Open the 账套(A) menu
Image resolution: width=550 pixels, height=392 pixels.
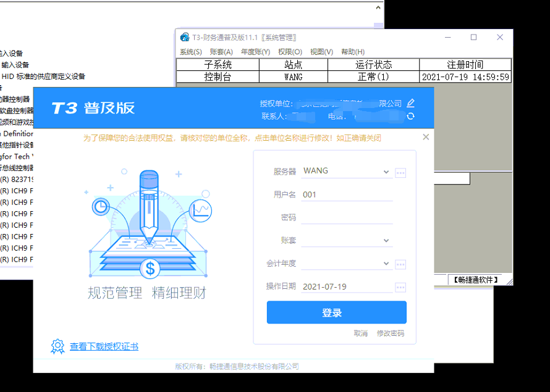[x=221, y=52]
